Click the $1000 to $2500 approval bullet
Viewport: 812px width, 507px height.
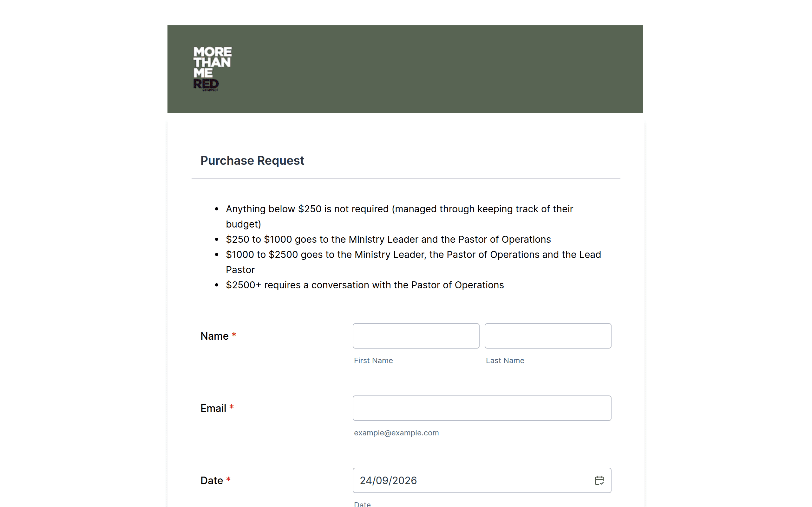413,262
